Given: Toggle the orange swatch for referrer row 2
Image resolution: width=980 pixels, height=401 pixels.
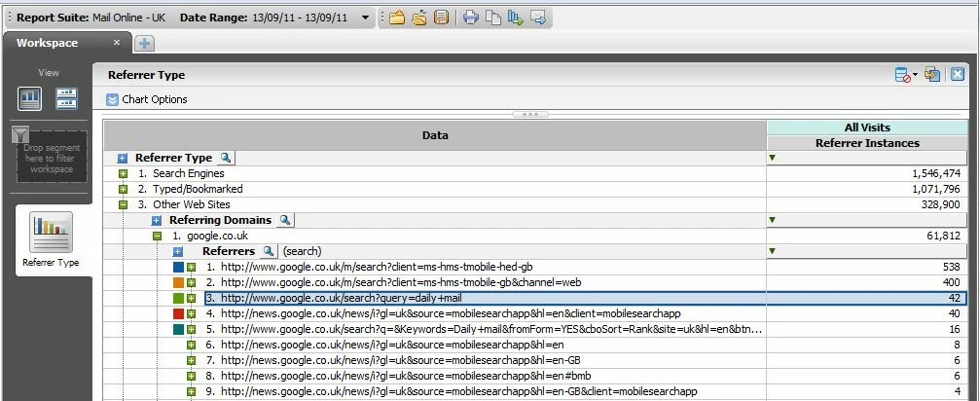Looking at the screenshot, I should [179, 283].
